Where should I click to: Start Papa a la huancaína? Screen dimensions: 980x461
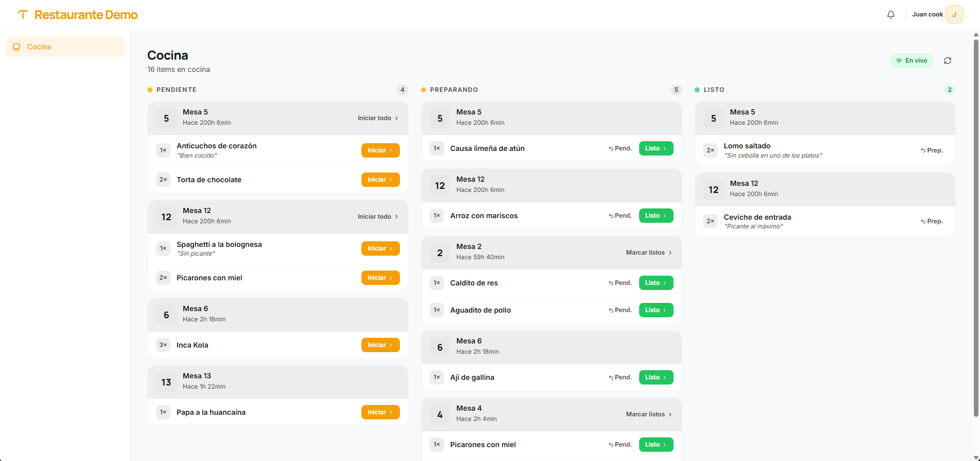coord(380,412)
